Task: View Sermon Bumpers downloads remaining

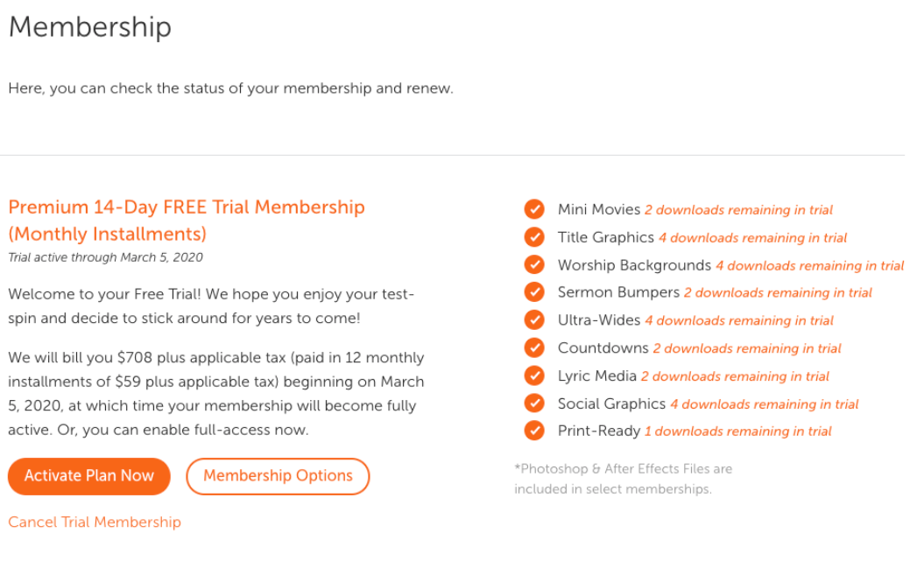Action: (778, 292)
